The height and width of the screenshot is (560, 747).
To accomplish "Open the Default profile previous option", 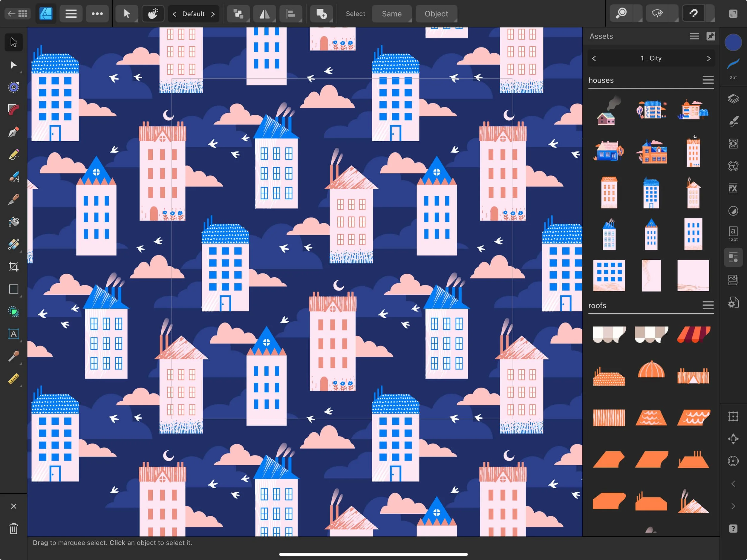I will pyautogui.click(x=174, y=14).
